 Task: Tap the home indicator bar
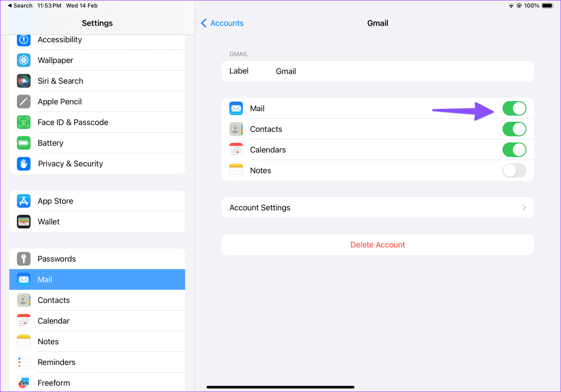tap(280, 387)
